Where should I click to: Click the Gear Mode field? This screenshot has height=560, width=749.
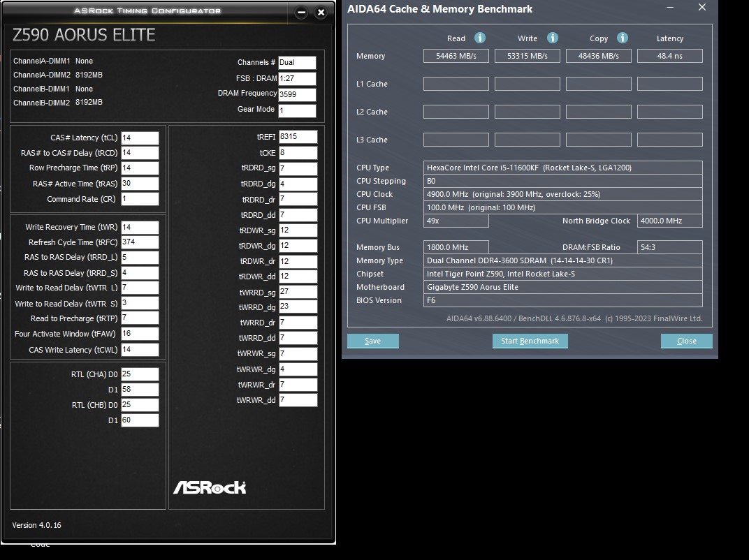click(x=297, y=110)
